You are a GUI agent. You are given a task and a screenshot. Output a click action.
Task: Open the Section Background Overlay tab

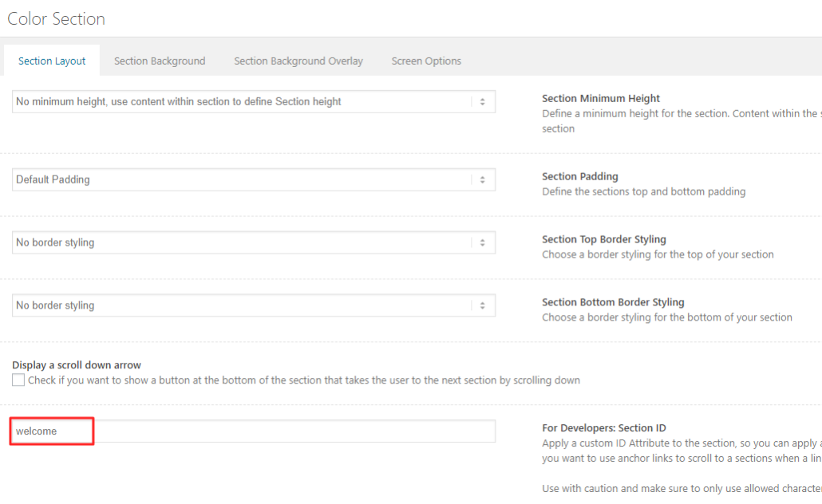point(298,61)
